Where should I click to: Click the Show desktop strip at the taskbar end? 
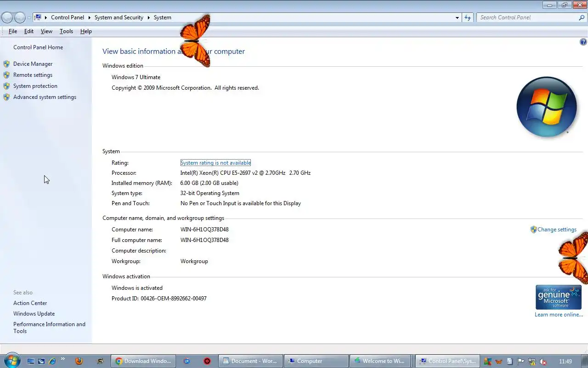pos(584,361)
